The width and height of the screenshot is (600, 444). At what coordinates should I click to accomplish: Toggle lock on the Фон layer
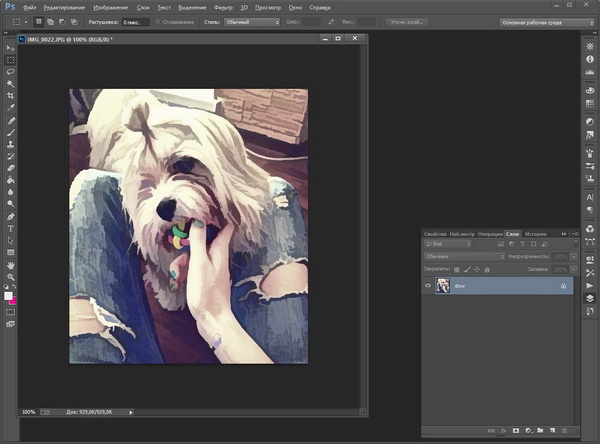(x=564, y=285)
